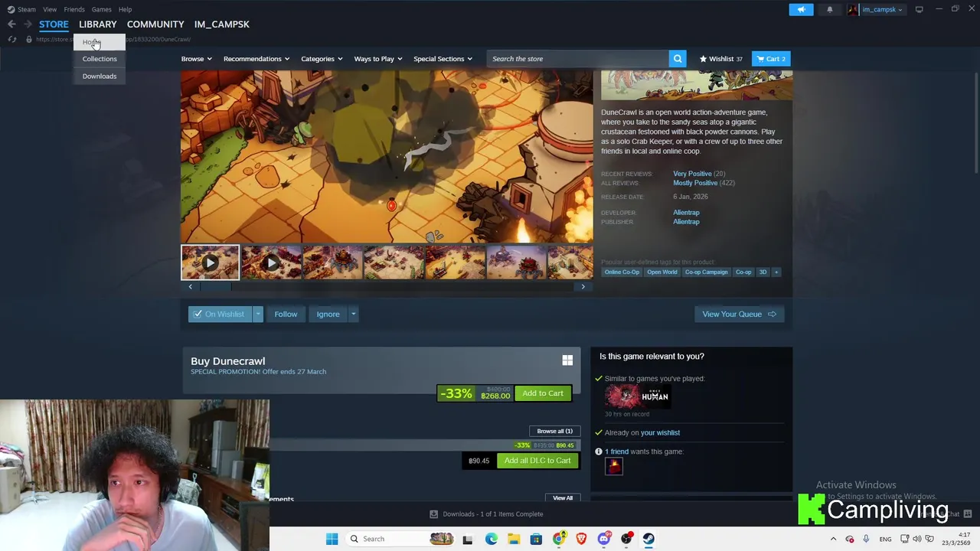Open the Friends menu
Viewport: 980px width, 551px height.
point(74,9)
